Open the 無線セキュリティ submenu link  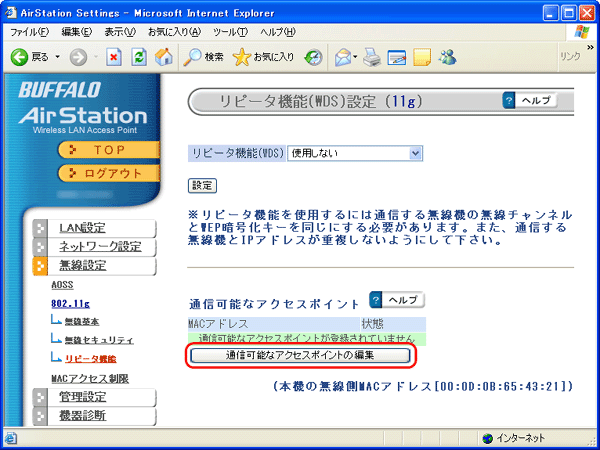tap(99, 340)
